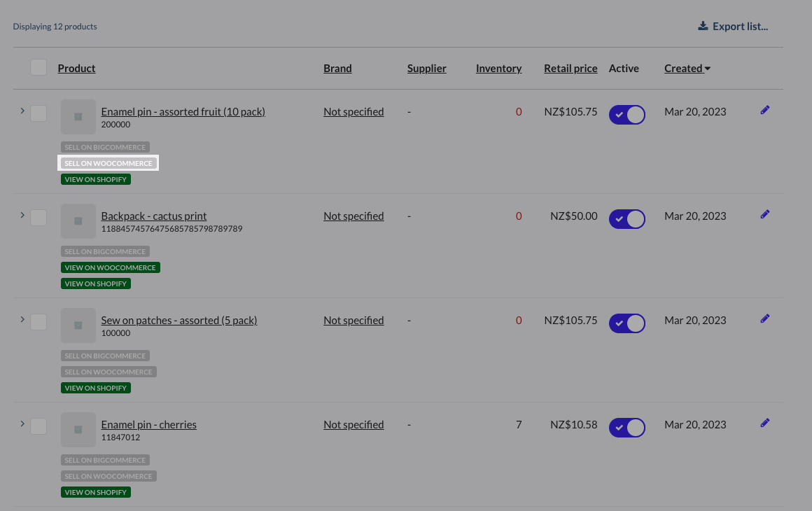The image size is (812, 511).
Task: Expand the Sew on patches row chevron
Action: 22,320
